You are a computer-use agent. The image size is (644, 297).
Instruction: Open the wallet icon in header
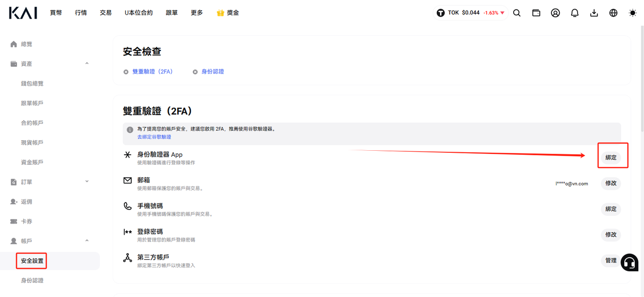point(536,13)
